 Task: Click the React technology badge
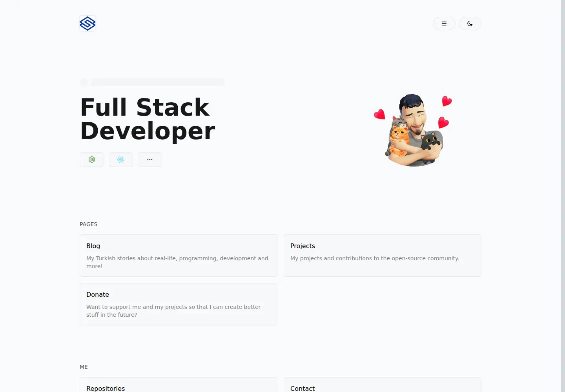(121, 160)
